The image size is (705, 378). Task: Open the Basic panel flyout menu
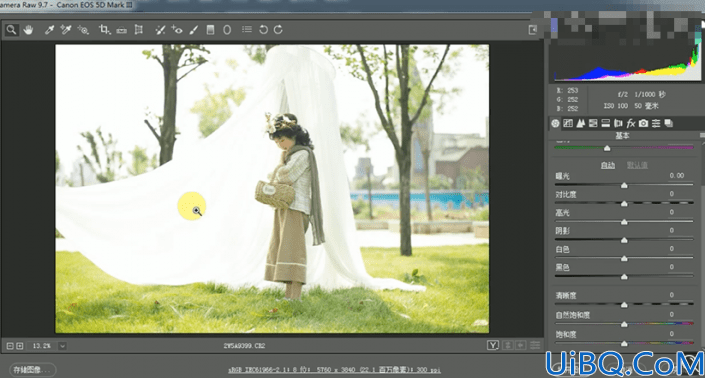(702, 135)
